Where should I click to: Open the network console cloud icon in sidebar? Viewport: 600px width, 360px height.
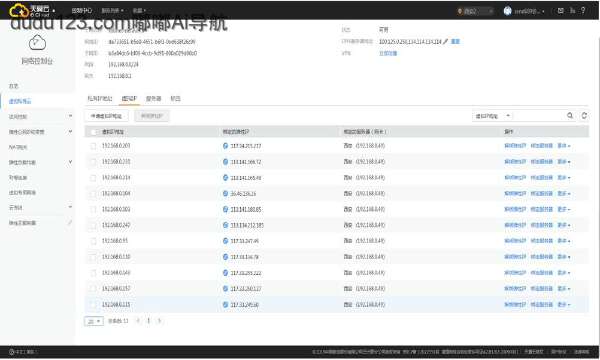(37, 42)
